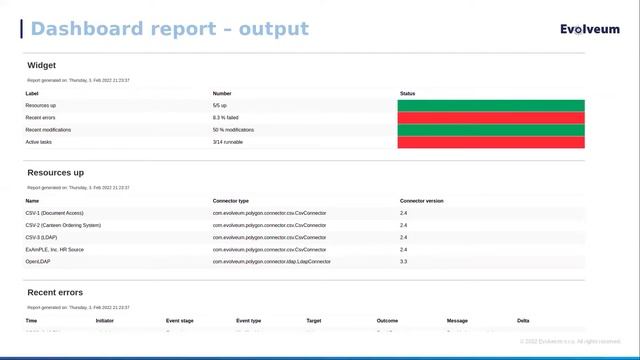Select the CSV-2 (Canteen Ordering System) resource name
This screenshot has height=360, width=640.
coord(63,225)
